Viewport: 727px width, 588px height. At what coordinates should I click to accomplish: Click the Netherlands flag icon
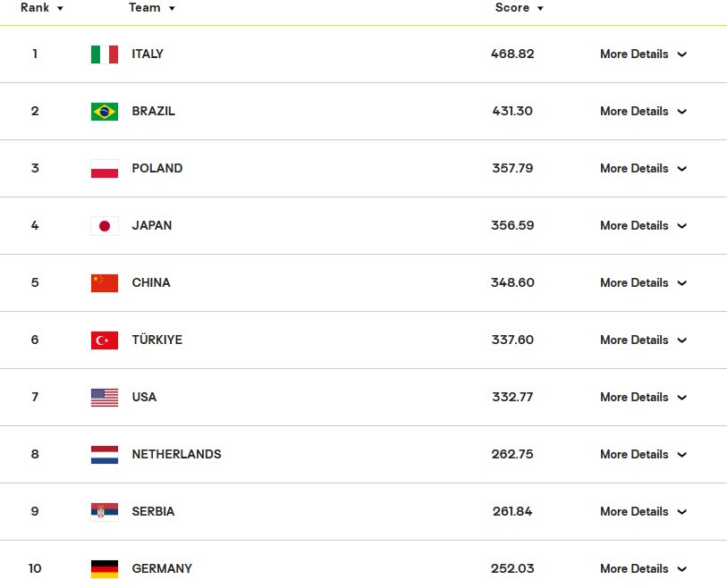[x=105, y=455]
